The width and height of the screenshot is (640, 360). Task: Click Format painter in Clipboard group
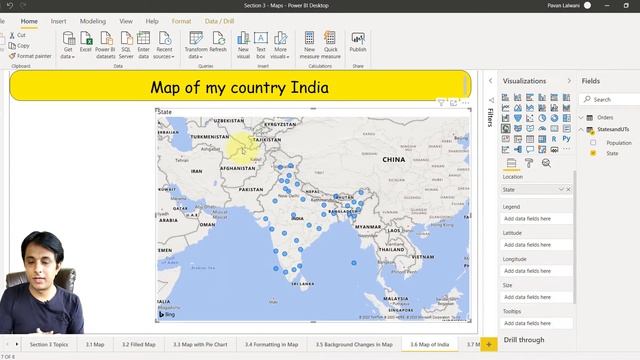(x=31, y=56)
